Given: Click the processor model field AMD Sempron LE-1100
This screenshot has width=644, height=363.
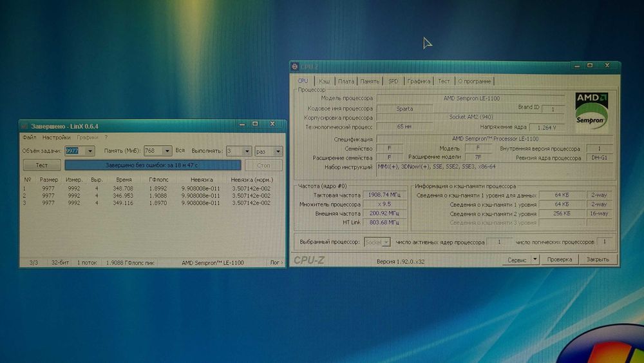Looking at the screenshot, I should 471,98.
